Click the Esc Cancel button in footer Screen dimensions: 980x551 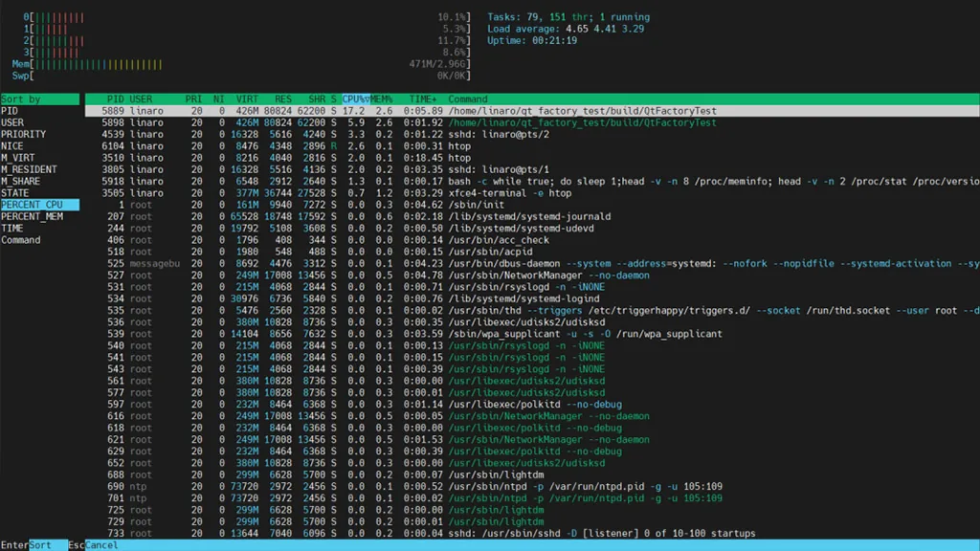pos(93,545)
